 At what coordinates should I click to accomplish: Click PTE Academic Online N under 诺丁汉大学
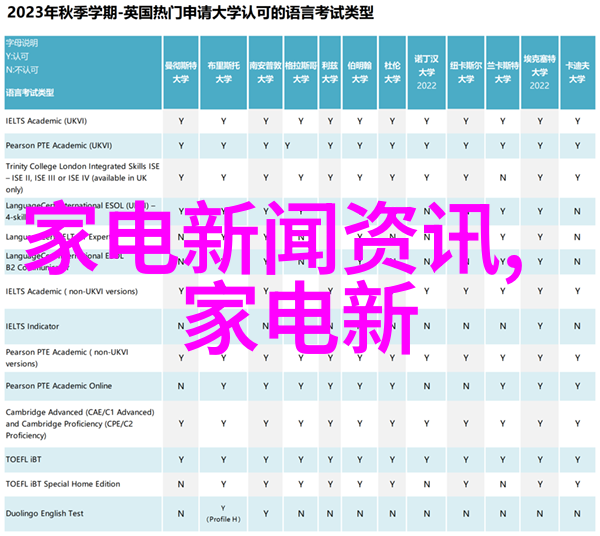tap(426, 386)
